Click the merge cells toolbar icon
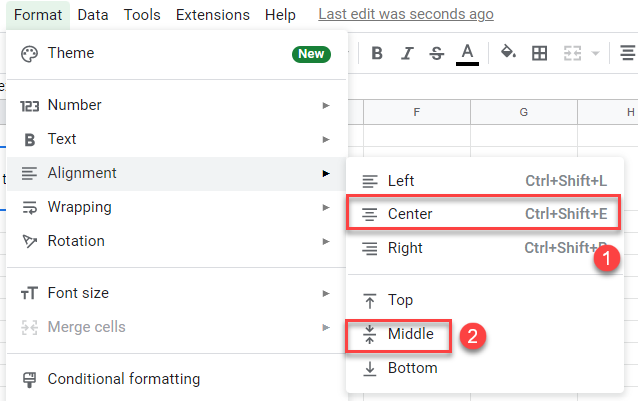The height and width of the screenshot is (401, 638). [x=574, y=53]
